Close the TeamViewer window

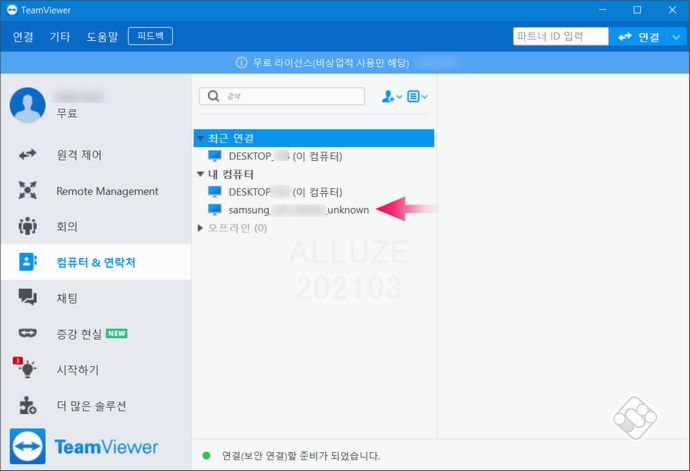coord(672,10)
